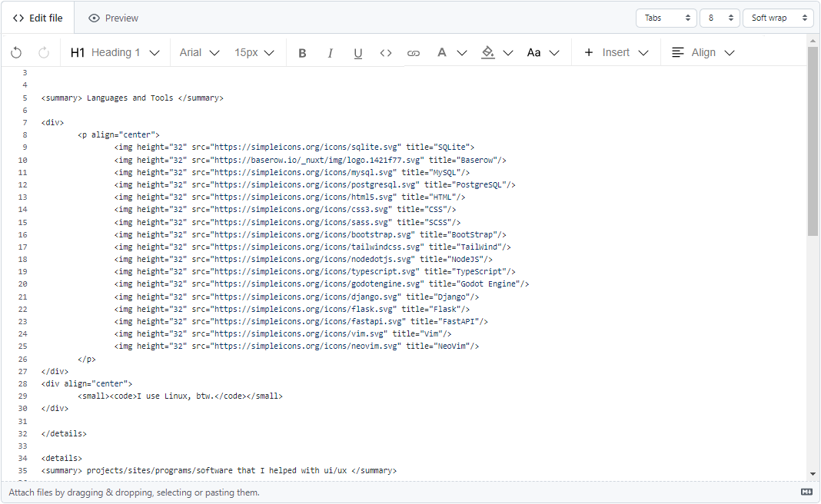Screen dimensions: 821x504
Task: Click the sass.svg image line
Action: tap(288, 223)
